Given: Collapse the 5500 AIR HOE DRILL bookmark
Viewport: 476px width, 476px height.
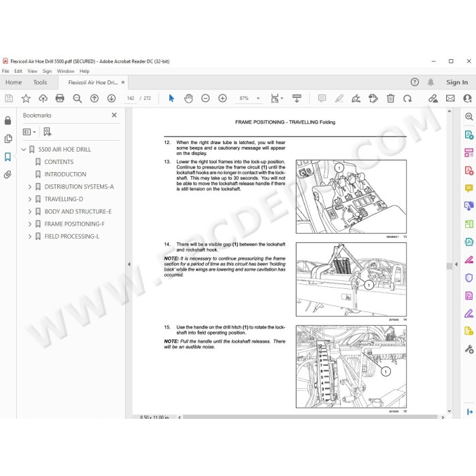Looking at the screenshot, I should 23,150.
